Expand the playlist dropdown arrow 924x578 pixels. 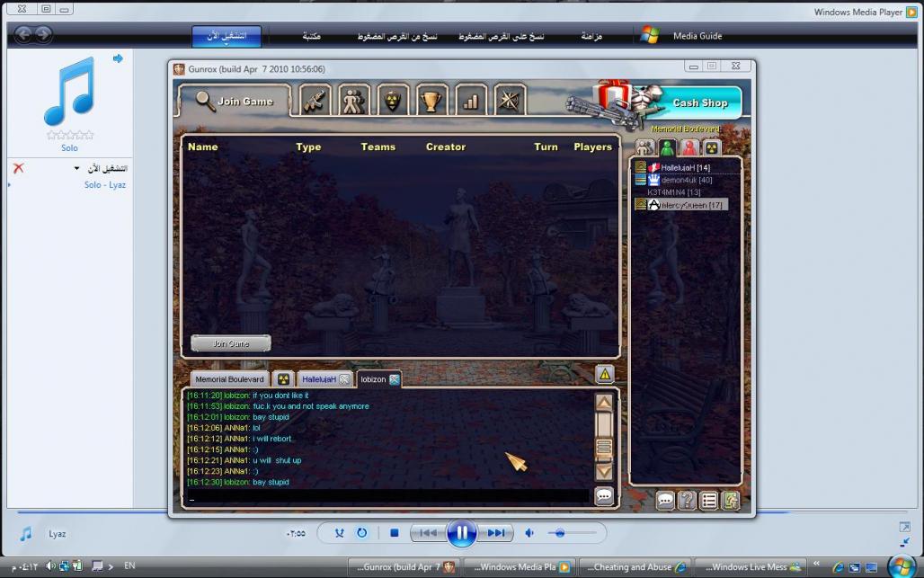tap(76, 169)
